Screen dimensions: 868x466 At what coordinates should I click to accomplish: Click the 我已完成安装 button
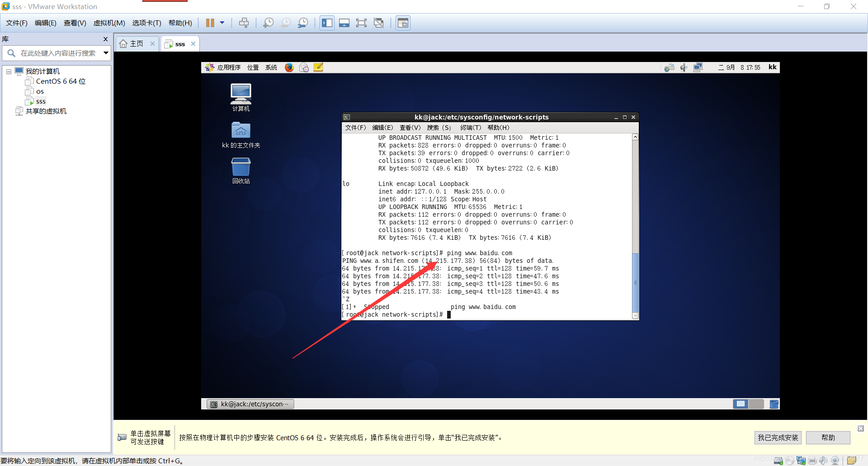(778, 437)
